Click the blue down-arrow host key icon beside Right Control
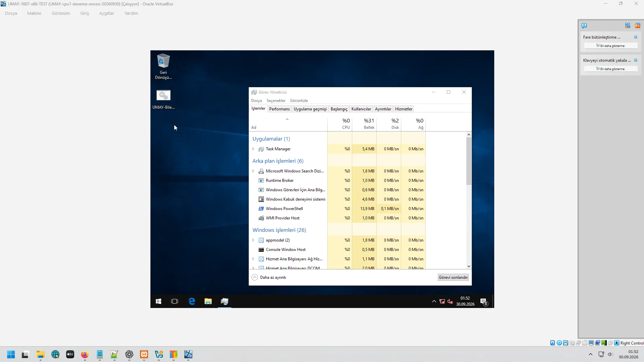Viewport: 644px width, 362px height. pyautogui.click(x=617, y=343)
